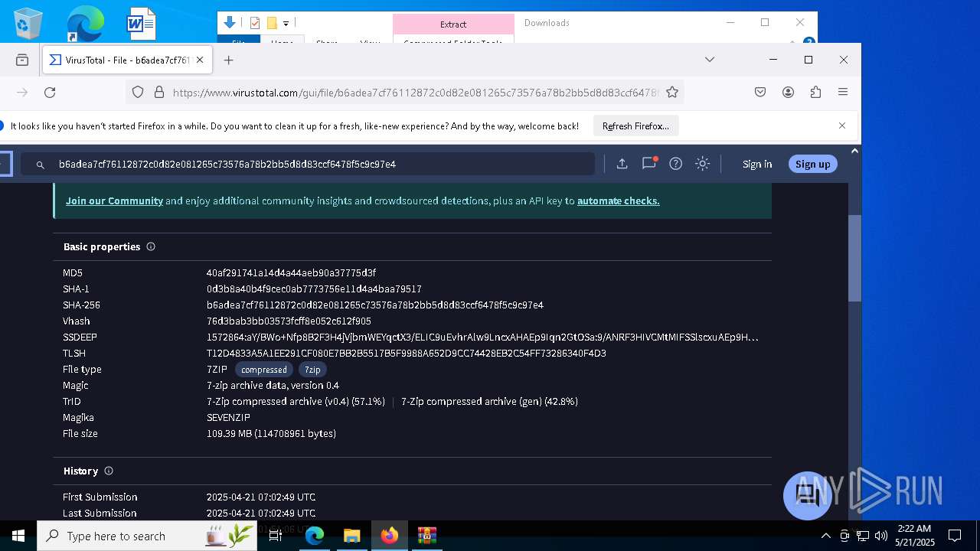This screenshot has height=551, width=980.
Task: Click Firefox View (list all tabs) icon
Action: click(22, 60)
